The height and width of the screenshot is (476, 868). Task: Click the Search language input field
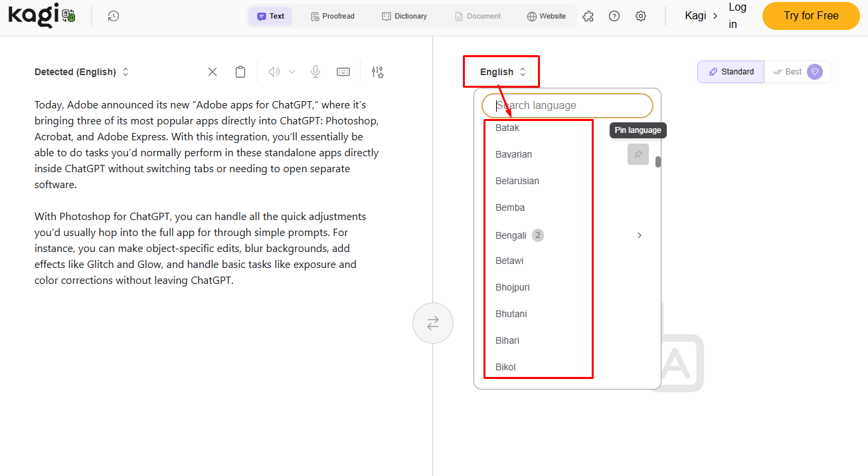tap(567, 105)
